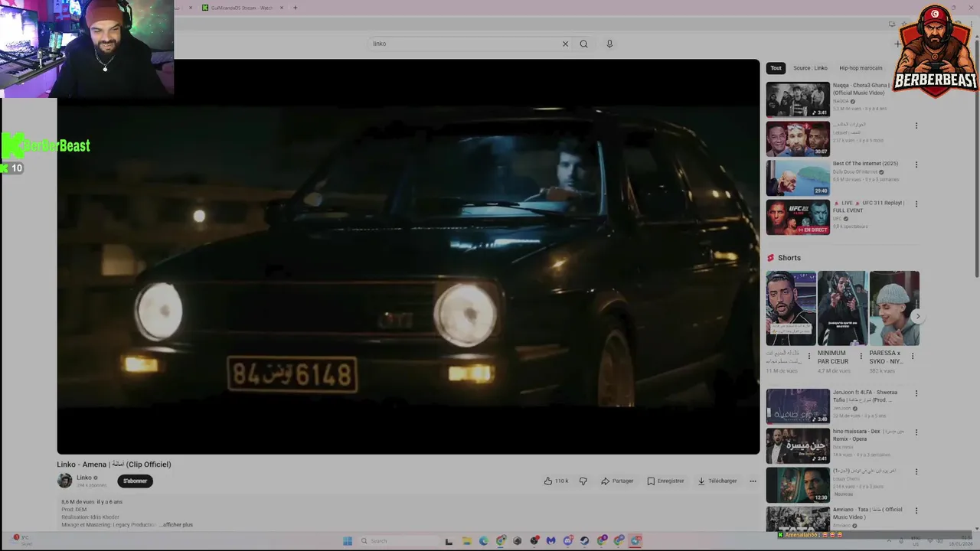Start voice search with microphone icon
Screen dimensions: 980x551
[x=609, y=44]
